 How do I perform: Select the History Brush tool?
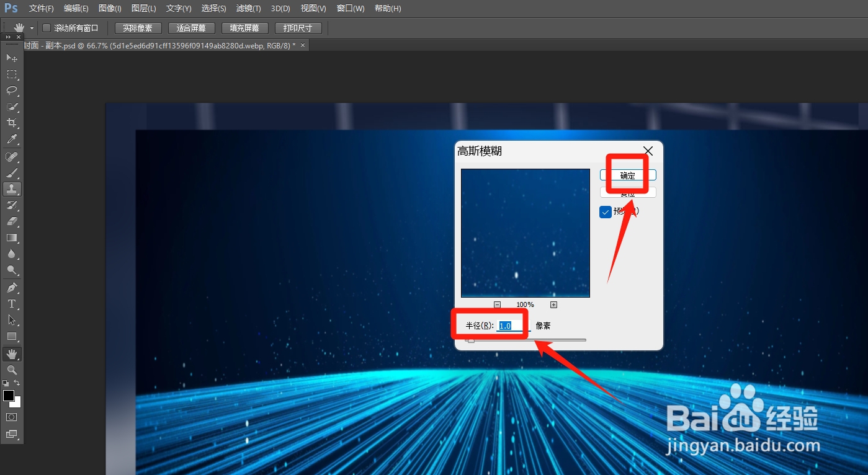(12, 205)
